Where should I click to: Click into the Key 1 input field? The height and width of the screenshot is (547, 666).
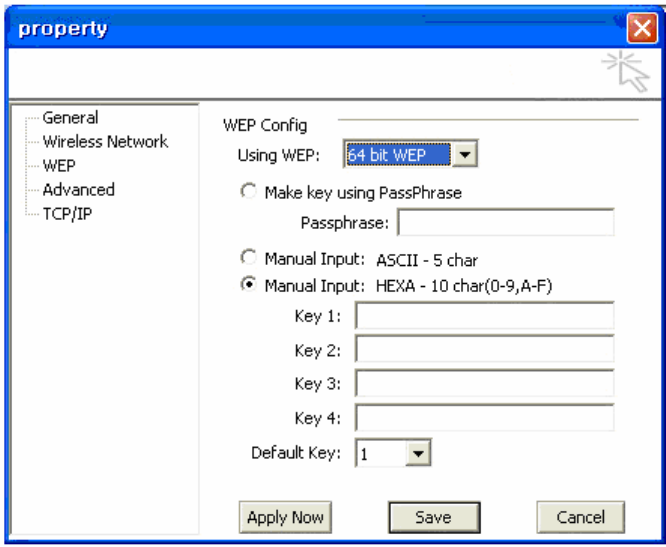(x=484, y=316)
